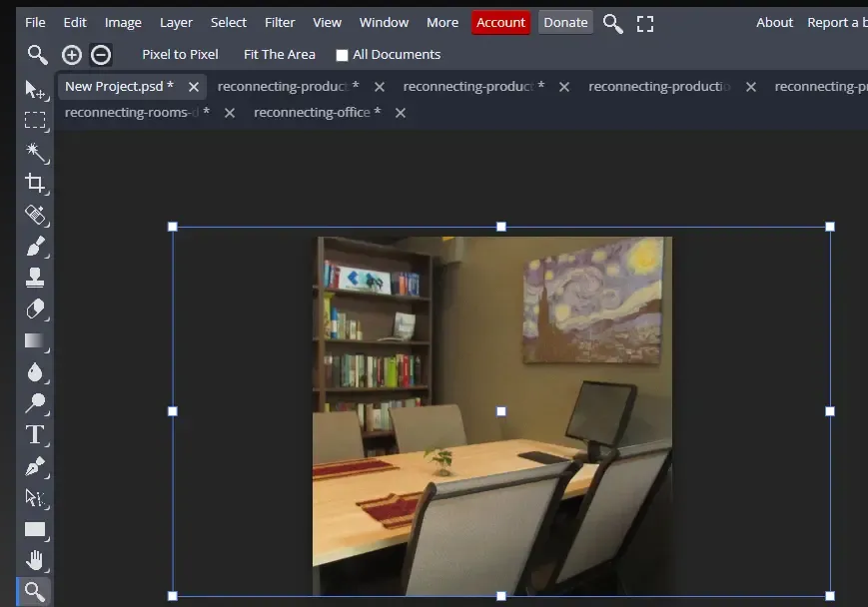
Task: Click the red Account button
Action: pos(500,22)
